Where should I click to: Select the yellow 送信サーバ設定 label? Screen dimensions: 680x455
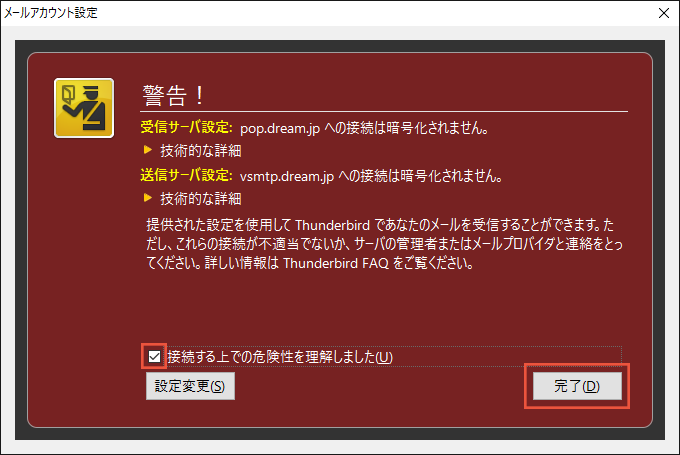[x=186, y=175]
